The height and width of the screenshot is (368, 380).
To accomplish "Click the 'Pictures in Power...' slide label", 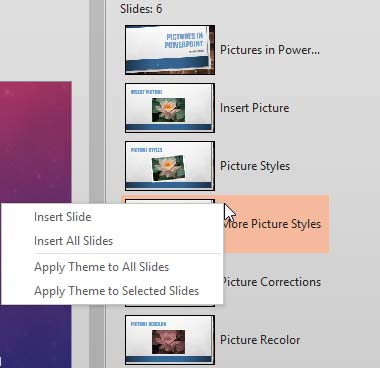I will coord(270,50).
